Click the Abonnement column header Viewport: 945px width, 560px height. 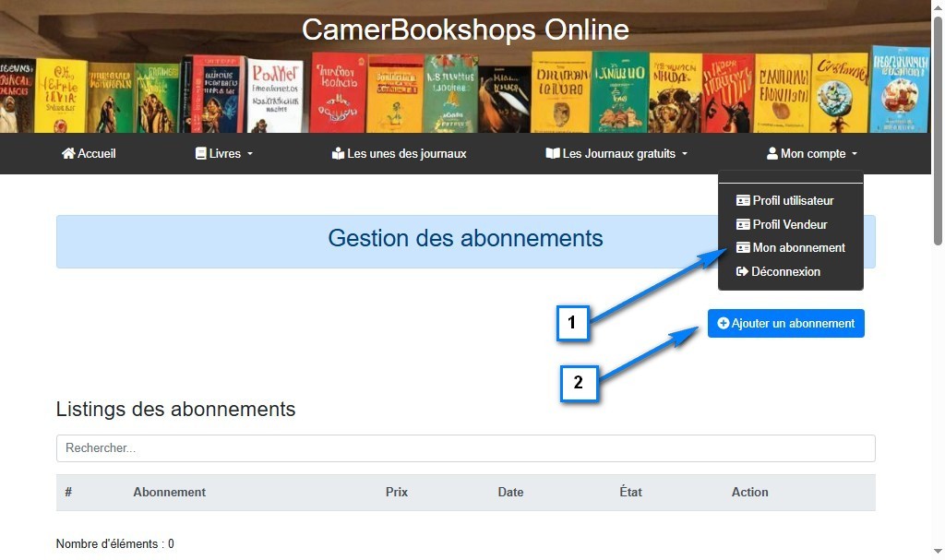pos(170,492)
